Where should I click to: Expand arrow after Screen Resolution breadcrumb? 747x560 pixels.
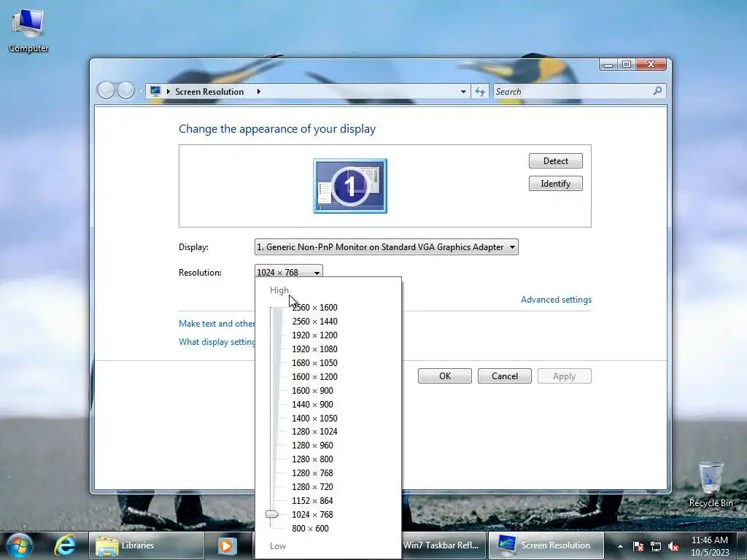259,91
